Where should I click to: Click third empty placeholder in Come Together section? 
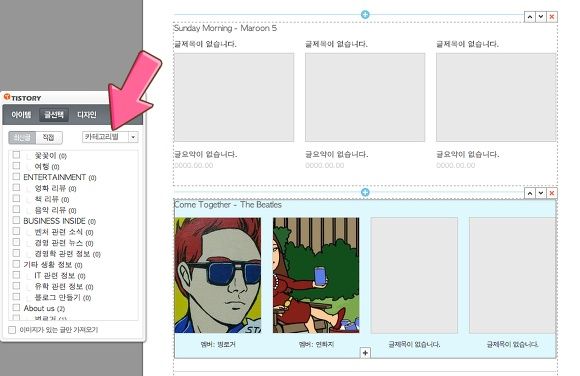(x=414, y=275)
